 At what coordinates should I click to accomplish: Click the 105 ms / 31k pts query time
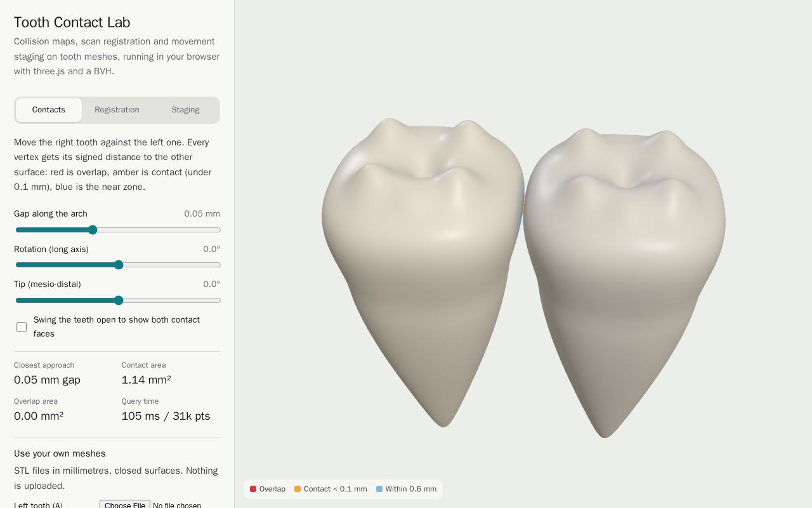point(166,416)
